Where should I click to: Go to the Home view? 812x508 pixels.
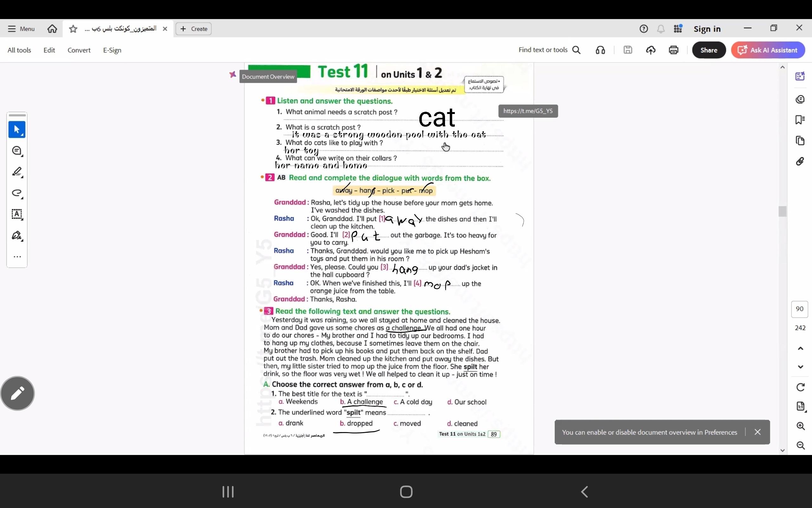click(52, 29)
